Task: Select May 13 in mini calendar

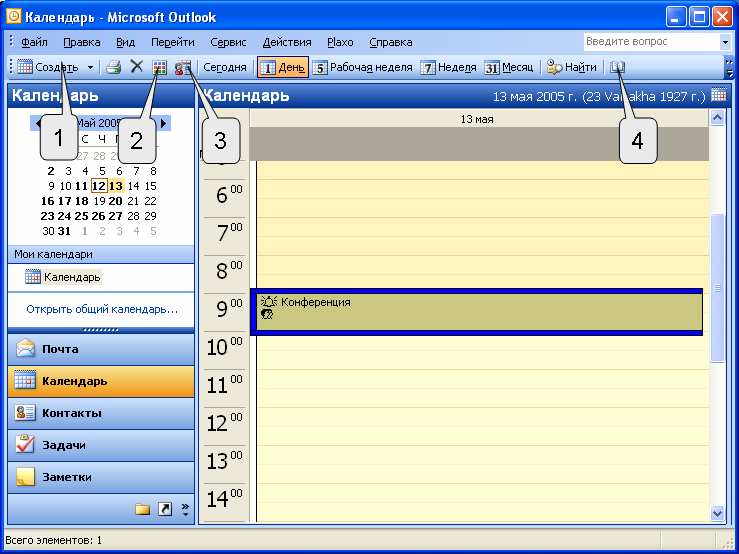Action: (116, 186)
